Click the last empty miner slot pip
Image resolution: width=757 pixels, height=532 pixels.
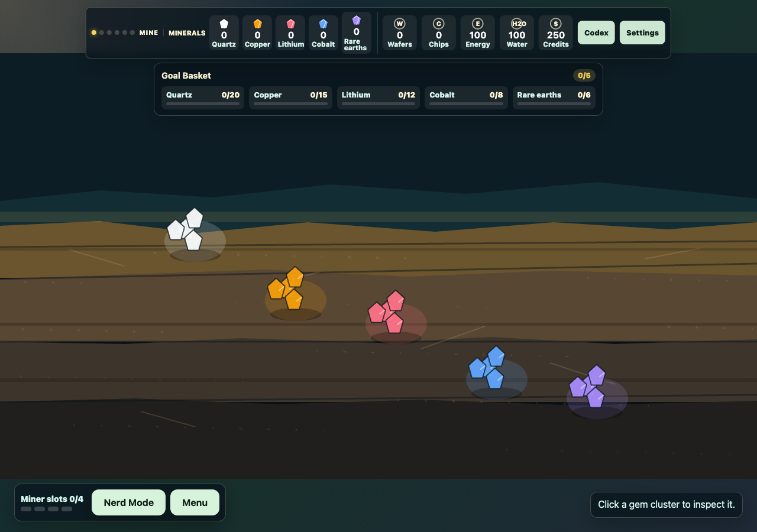tap(67, 509)
